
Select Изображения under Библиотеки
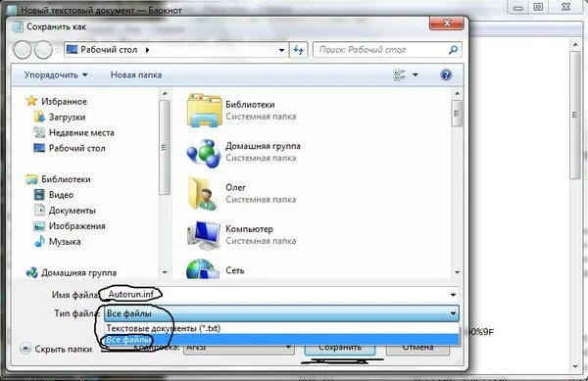76,226
